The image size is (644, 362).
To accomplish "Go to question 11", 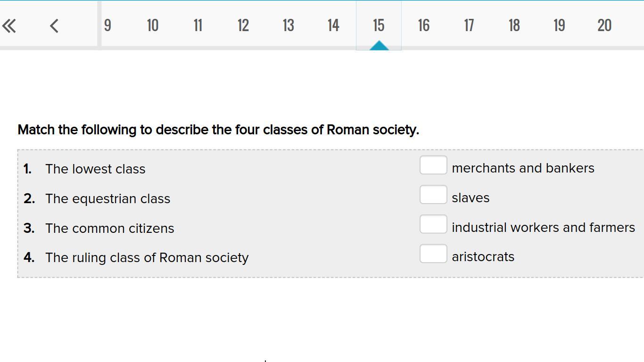I will click(x=198, y=25).
